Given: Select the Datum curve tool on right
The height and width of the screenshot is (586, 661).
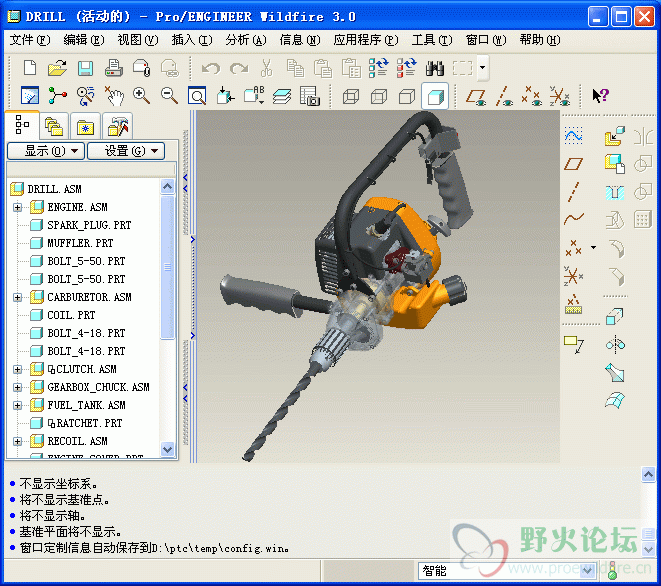Looking at the screenshot, I should coord(574,218).
